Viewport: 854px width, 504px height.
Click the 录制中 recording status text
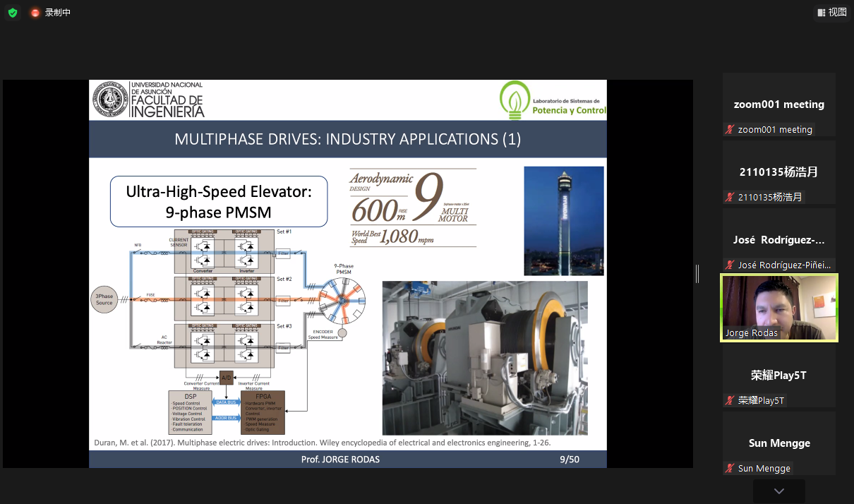click(58, 13)
